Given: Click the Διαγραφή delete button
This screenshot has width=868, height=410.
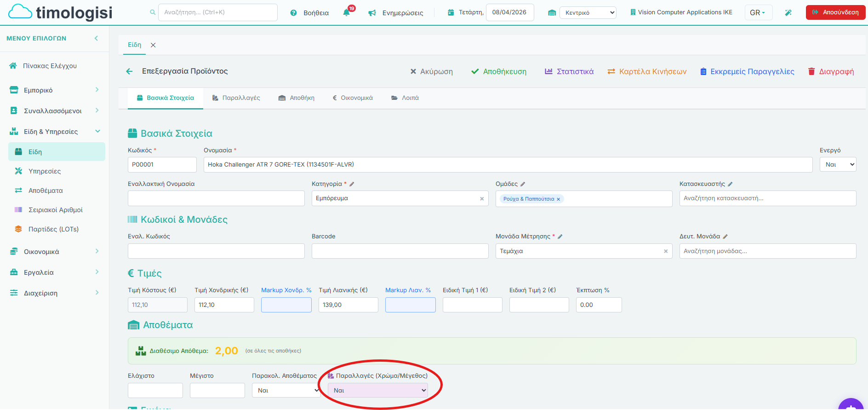Looking at the screenshot, I should 831,71.
